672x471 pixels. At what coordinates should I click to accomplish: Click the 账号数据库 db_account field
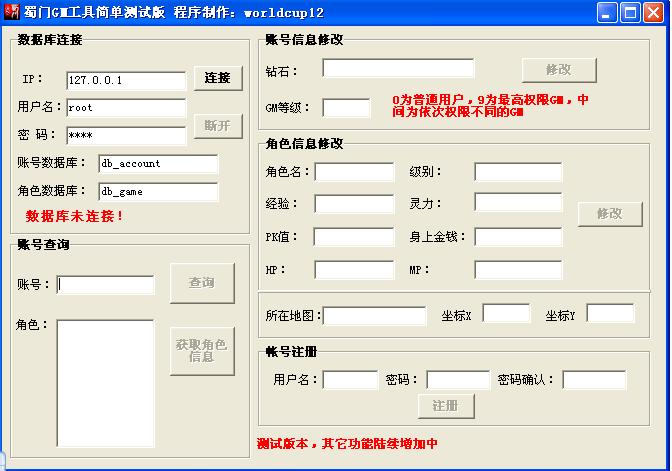coord(158,164)
